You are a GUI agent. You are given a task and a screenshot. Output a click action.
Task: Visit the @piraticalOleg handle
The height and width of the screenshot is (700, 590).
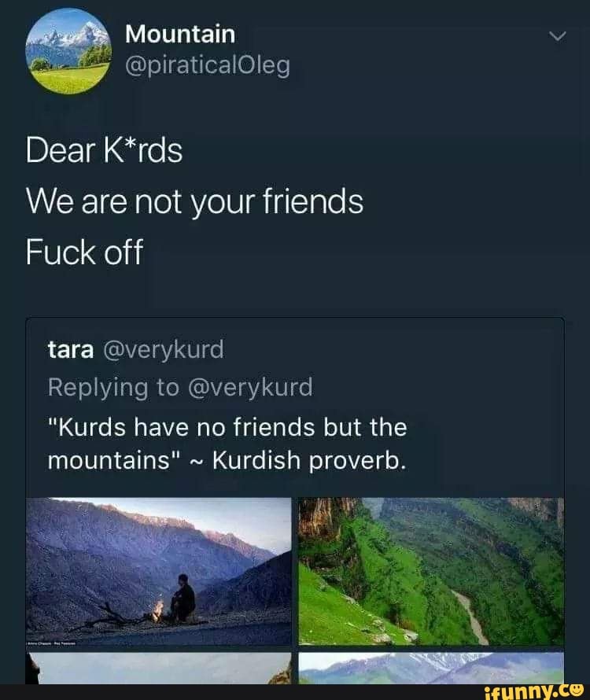(208, 66)
